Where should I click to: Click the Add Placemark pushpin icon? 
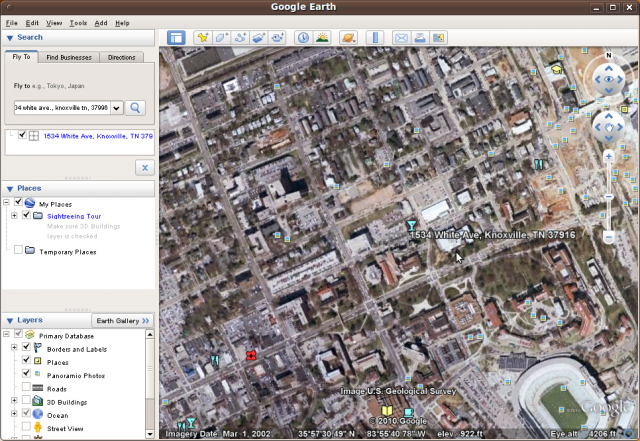pyautogui.click(x=203, y=38)
